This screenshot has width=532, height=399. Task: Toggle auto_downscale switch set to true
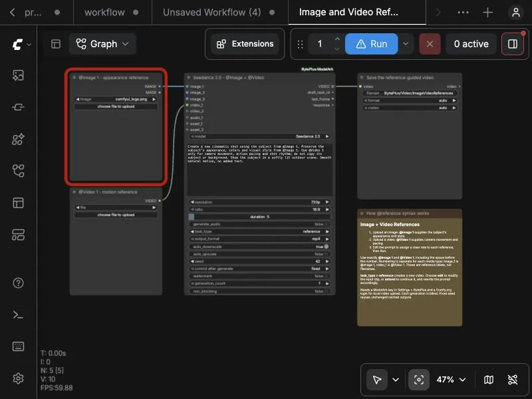259,246
